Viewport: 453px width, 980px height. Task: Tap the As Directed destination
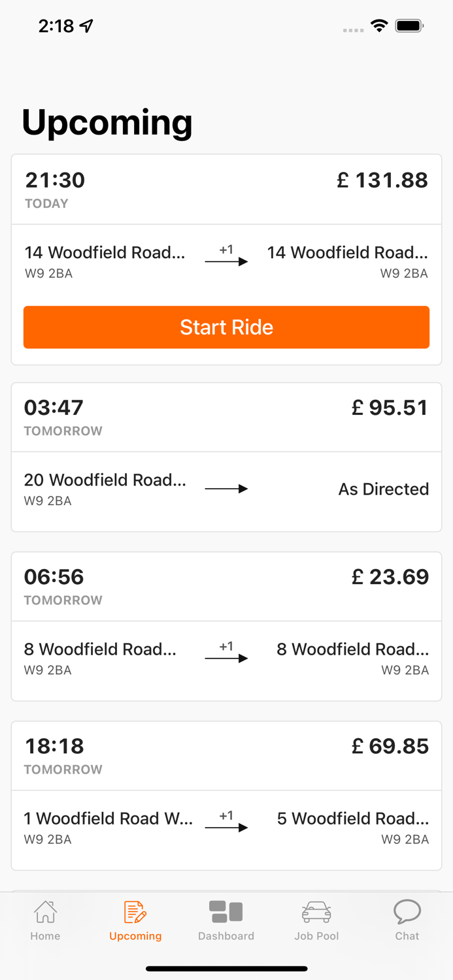coord(384,489)
